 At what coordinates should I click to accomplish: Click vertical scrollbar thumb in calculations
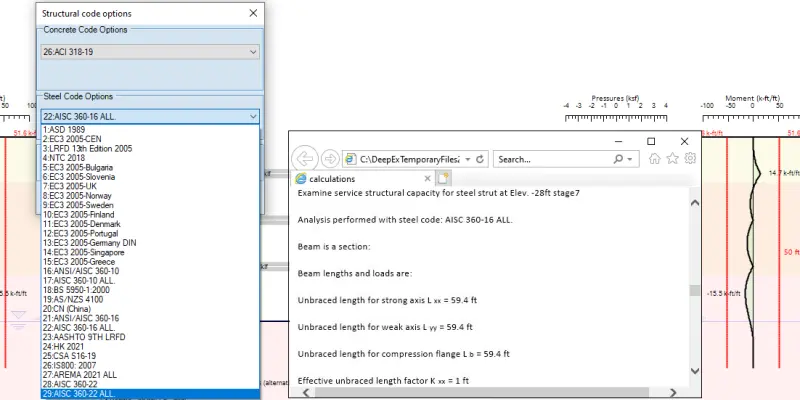coord(695,290)
